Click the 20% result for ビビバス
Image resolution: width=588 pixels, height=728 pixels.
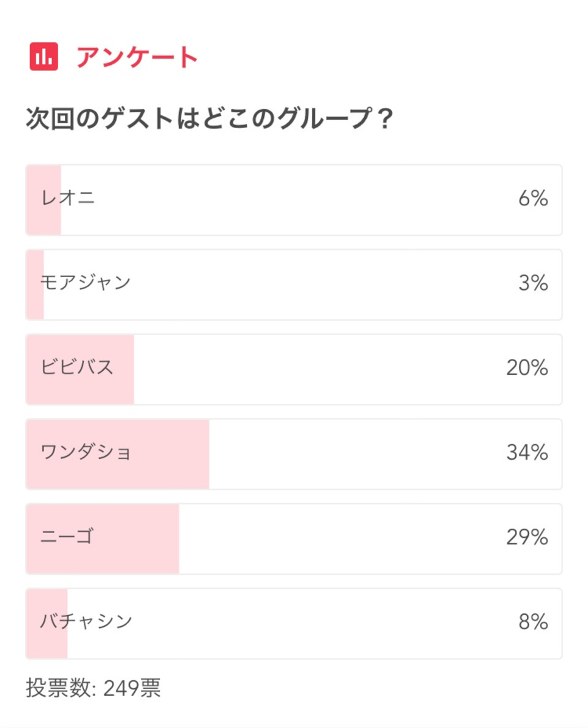pyautogui.click(x=527, y=368)
